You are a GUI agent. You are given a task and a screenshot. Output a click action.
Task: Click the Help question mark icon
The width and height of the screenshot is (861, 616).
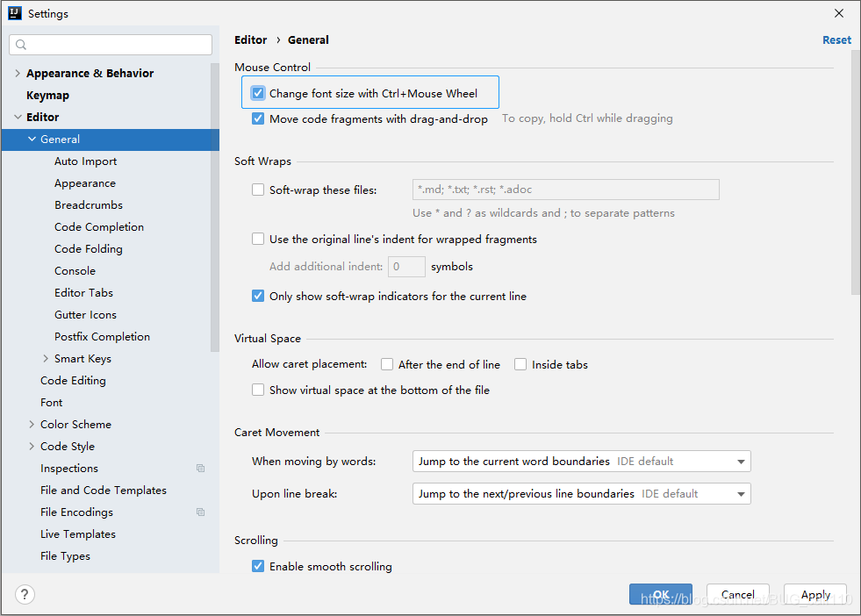[24, 594]
